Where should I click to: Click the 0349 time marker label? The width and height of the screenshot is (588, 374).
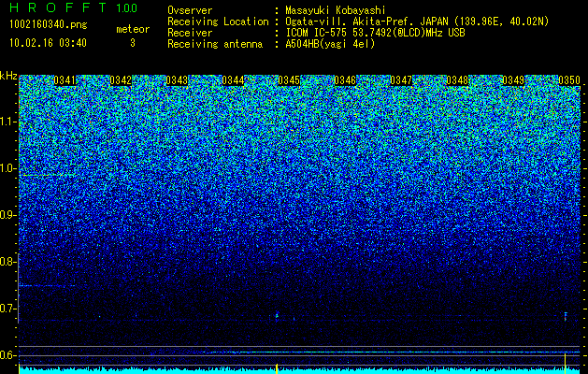(513, 80)
